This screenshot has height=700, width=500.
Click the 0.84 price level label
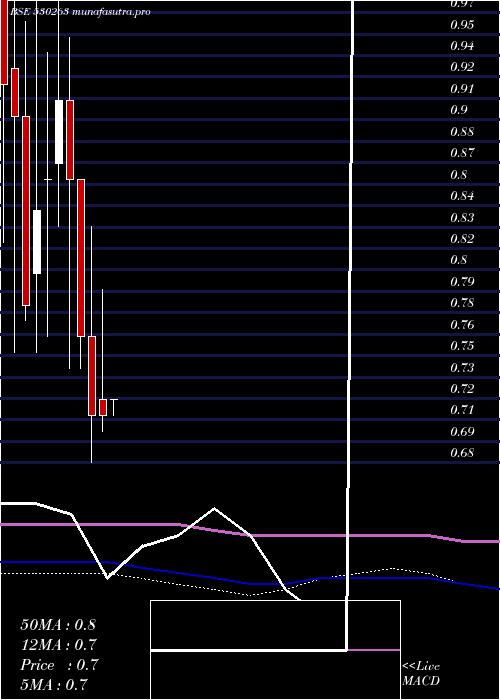click(x=462, y=196)
